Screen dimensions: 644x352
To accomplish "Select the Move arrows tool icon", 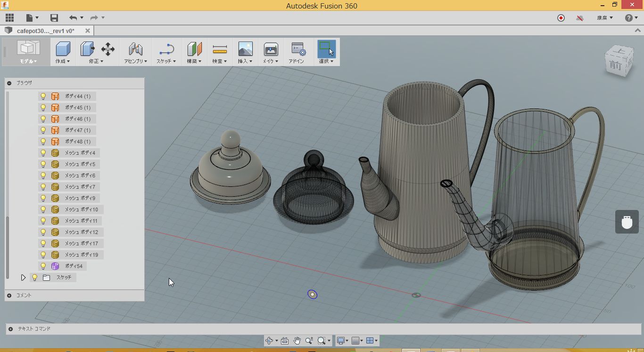I will (108, 49).
